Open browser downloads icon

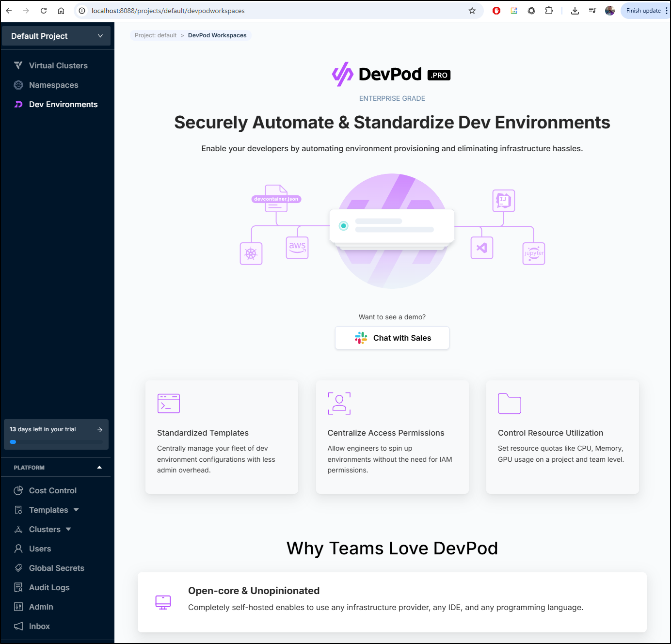click(x=575, y=11)
